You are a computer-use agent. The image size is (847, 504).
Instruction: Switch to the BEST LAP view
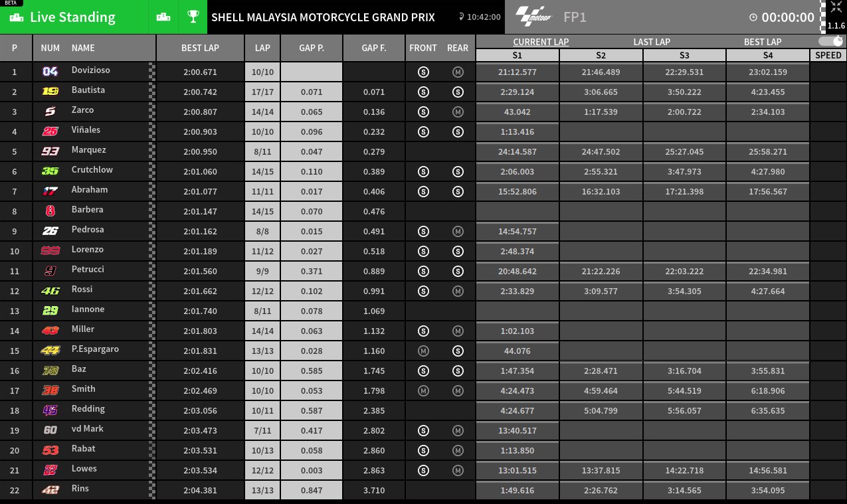pos(763,42)
